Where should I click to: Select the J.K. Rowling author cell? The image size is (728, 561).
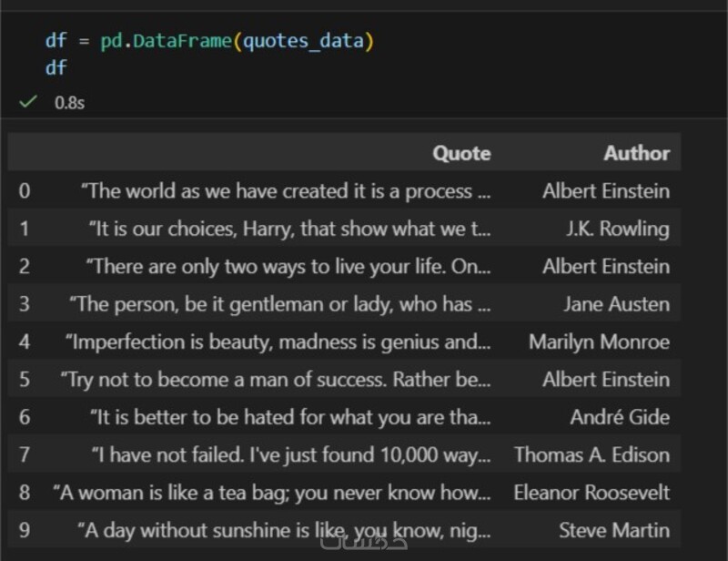click(x=617, y=229)
